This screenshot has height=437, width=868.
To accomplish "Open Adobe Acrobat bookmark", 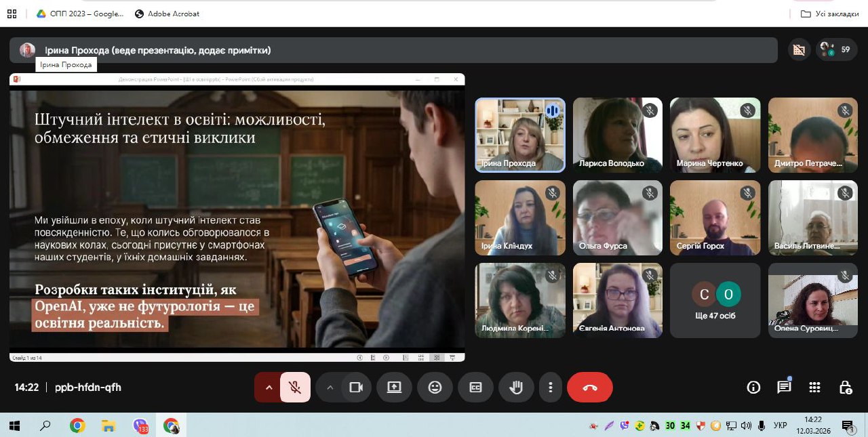I will (x=167, y=14).
